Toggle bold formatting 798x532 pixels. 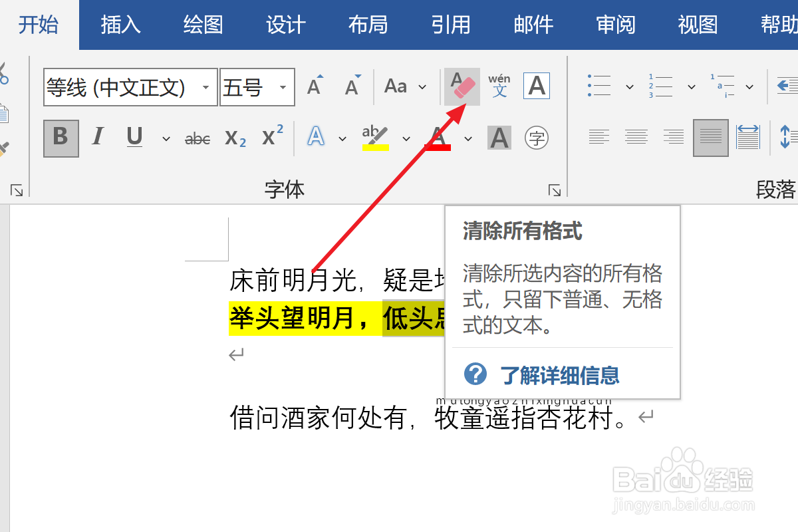coord(60,138)
